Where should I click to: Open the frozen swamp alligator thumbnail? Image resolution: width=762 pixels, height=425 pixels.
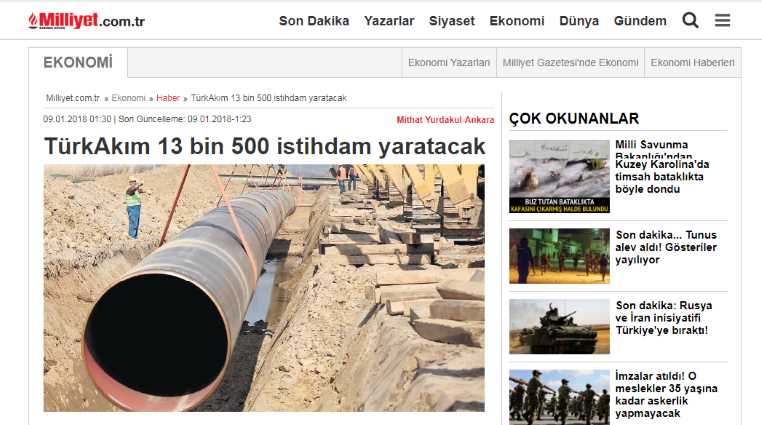tap(559, 176)
